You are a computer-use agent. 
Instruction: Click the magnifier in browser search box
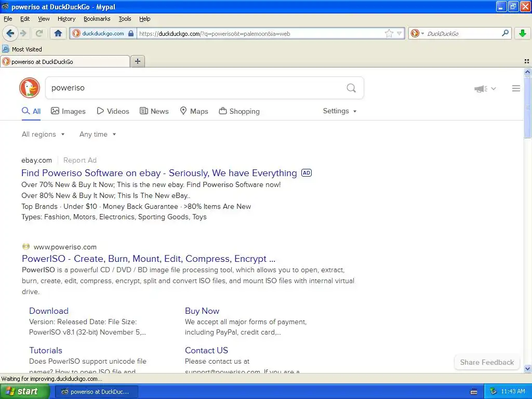tap(505, 33)
